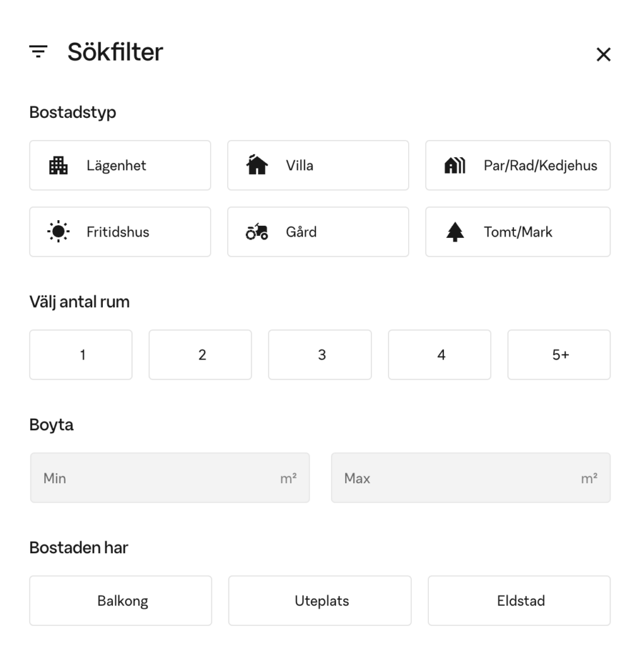Viewport: 644px width, 646px height.
Task: Click the row houses icon for Par/Rad/Kedjehus
Action: (x=455, y=165)
